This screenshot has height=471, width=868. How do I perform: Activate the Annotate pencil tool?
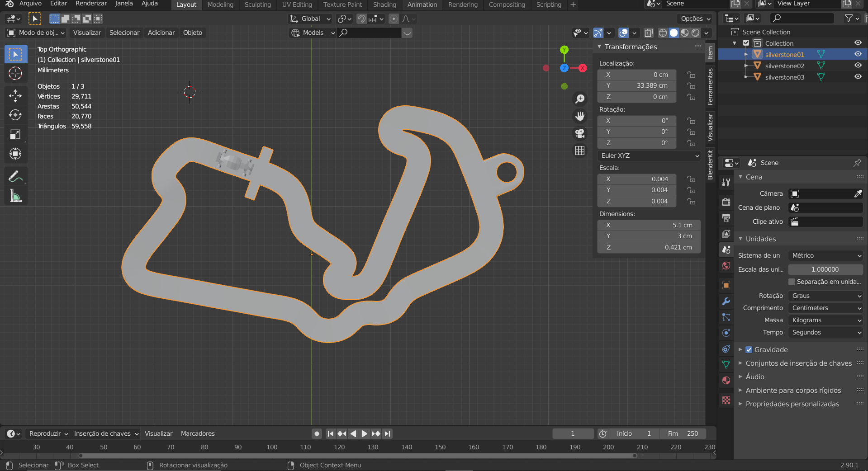click(x=15, y=176)
